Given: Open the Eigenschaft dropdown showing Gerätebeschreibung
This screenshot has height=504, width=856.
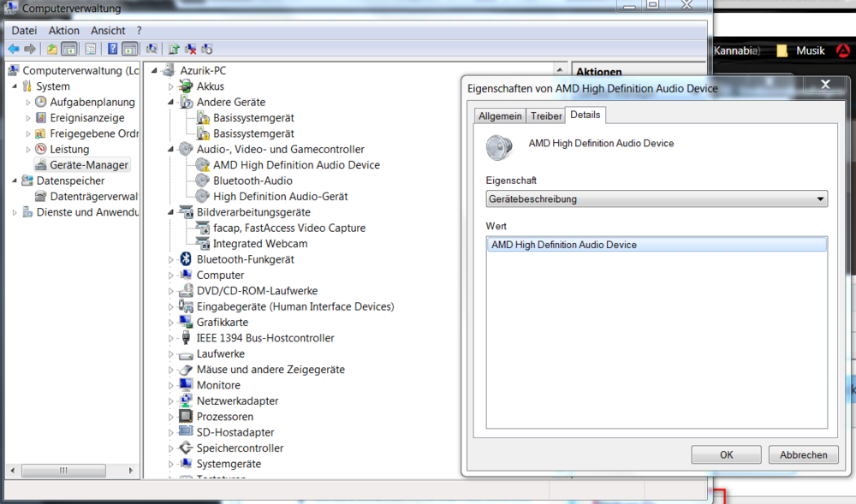Looking at the screenshot, I should click(656, 199).
